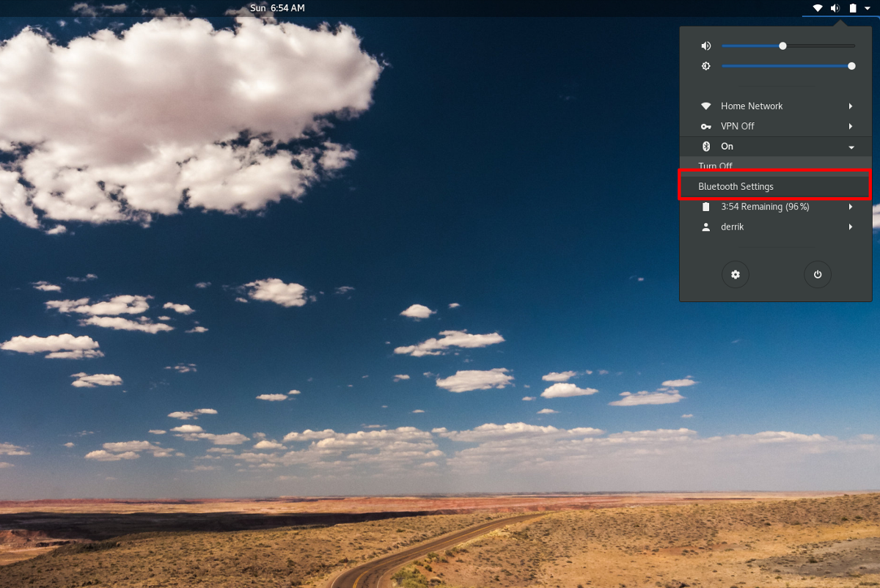This screenshot has width=880, height=588.
Task: Open the 3:54 Remaining battery entry
Action: [776, 207]
